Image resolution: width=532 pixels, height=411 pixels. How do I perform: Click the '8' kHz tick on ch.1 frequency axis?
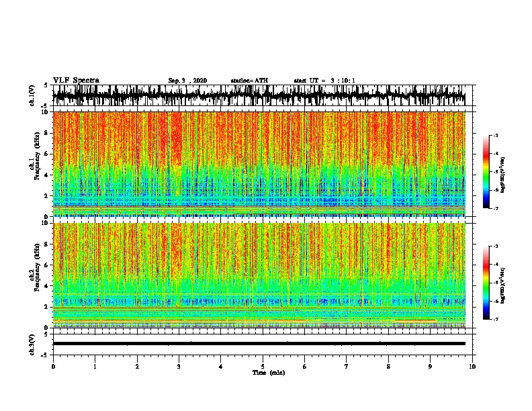point(47,133)
